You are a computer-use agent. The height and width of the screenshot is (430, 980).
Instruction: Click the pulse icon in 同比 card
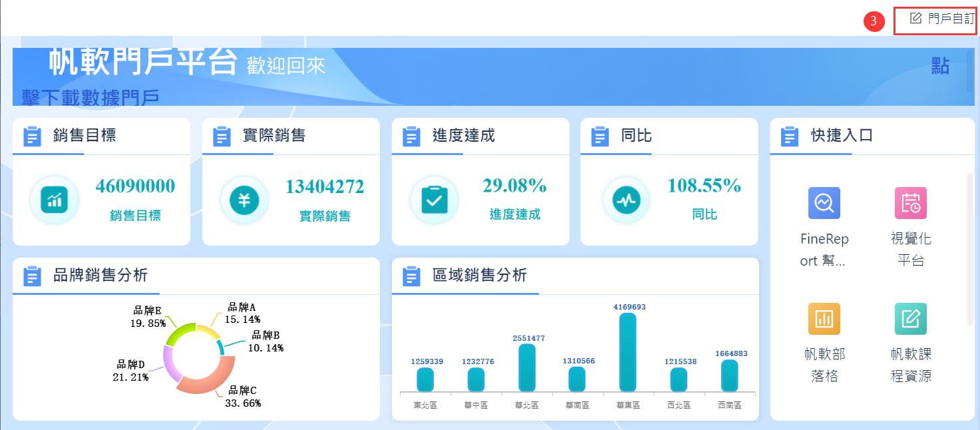point(627,200)
